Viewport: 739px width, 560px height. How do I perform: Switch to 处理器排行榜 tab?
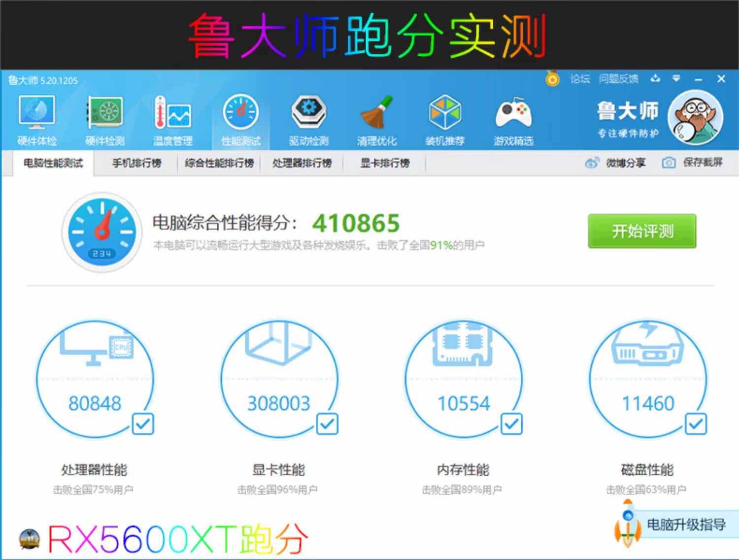click(302, 163)
